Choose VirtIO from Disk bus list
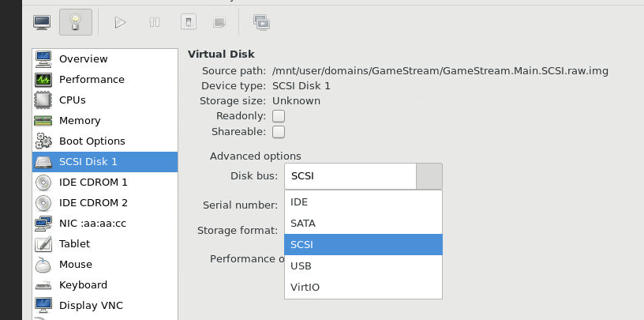This screenshot has height=320, width=644. tap(363, 287)
